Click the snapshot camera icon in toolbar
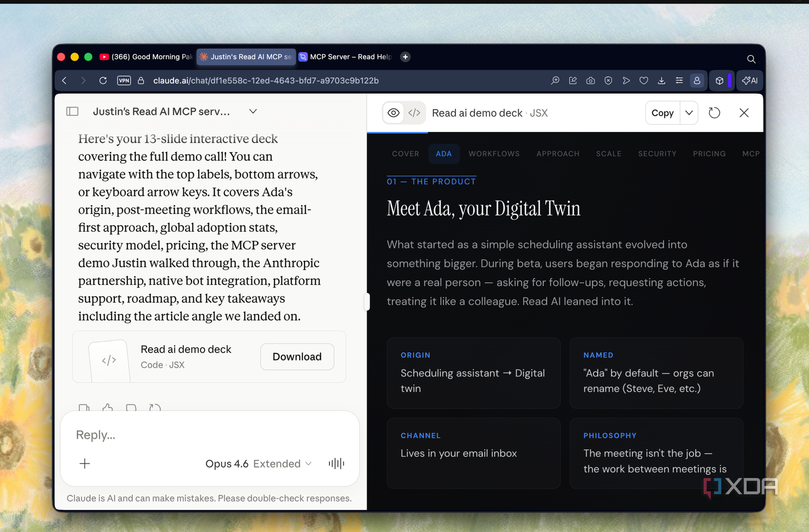Image resolution: width=809 pixels, height=532 pixels. click(x=590, y=80)
